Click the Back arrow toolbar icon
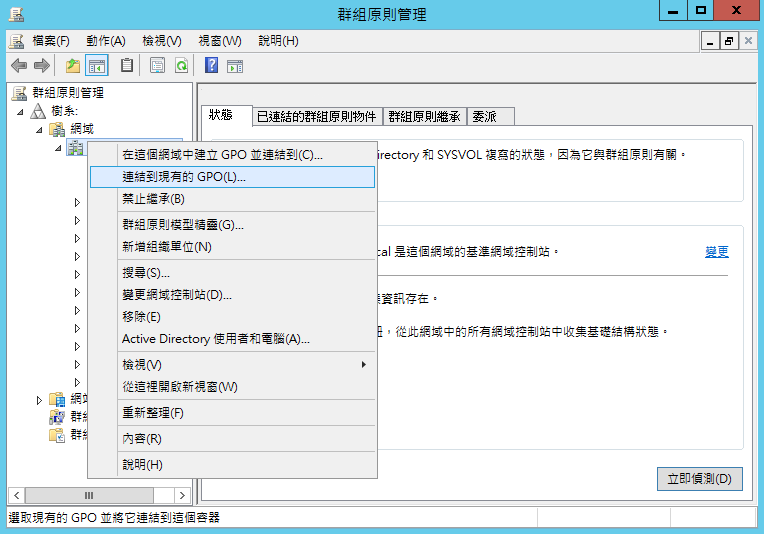This screenshot has height=534, width=764. (18, 65)
